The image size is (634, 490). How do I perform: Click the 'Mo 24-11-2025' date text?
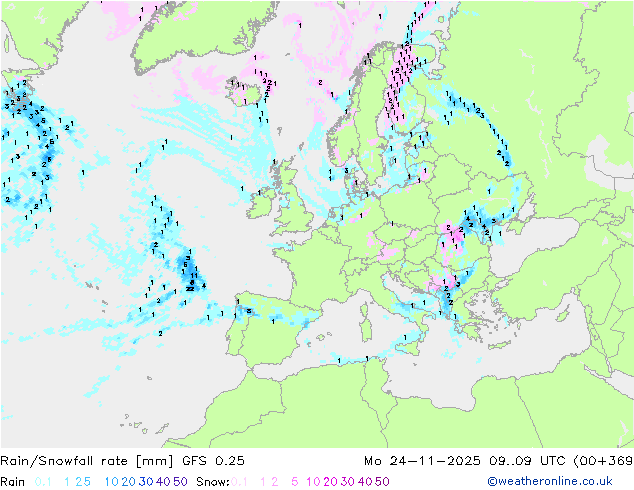tap(422, 461)
